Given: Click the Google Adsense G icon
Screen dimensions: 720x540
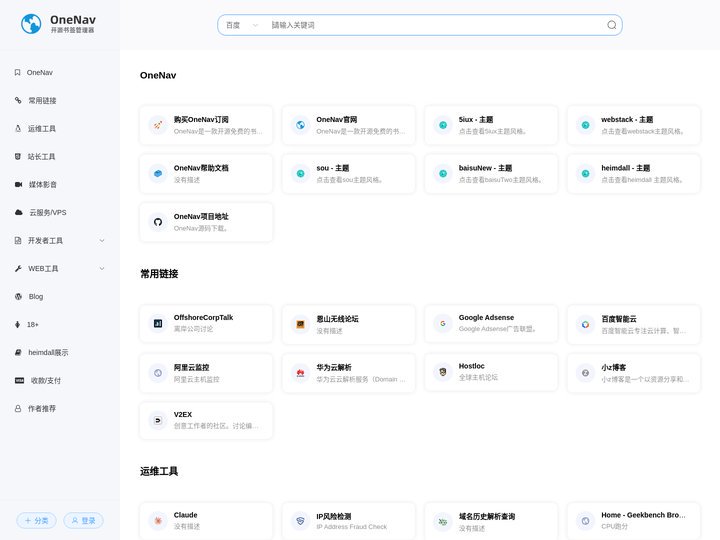Looking at the screenshot, I should click(x=443, y=323).
